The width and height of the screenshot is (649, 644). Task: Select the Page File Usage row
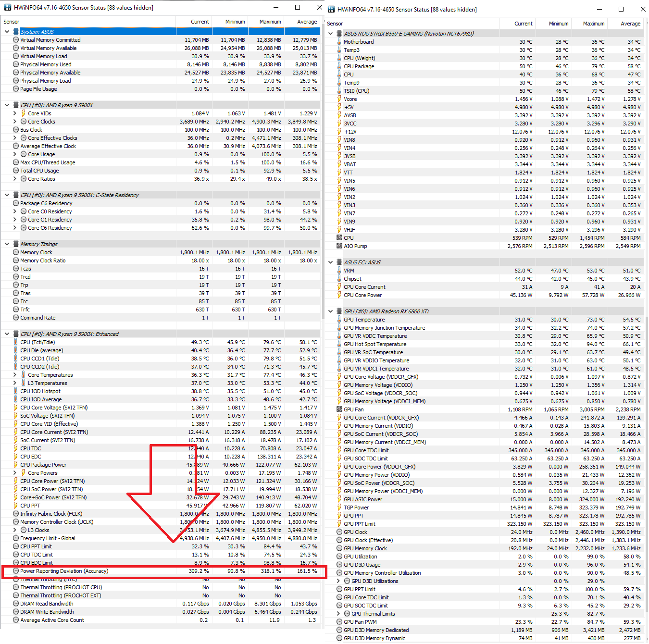pos(161,89)
